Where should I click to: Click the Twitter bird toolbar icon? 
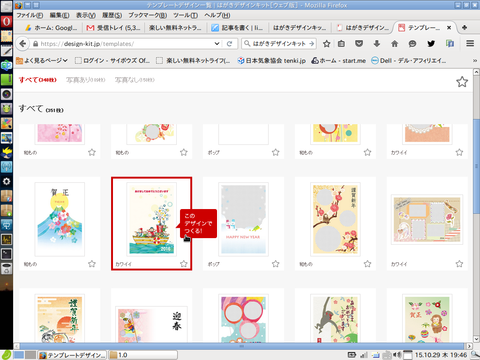tap(431, 44)
